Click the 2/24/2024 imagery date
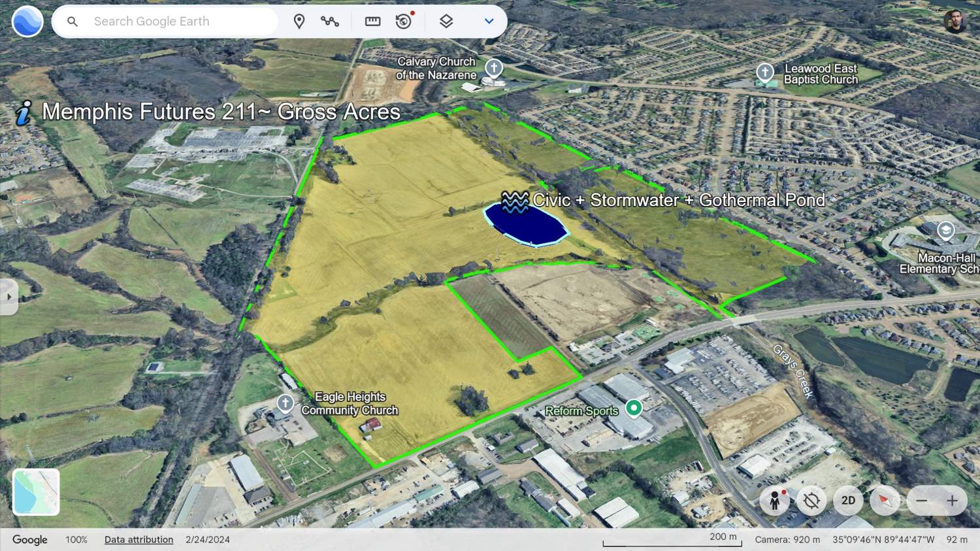This screenshot has height=551, width=980. [208, 540]
